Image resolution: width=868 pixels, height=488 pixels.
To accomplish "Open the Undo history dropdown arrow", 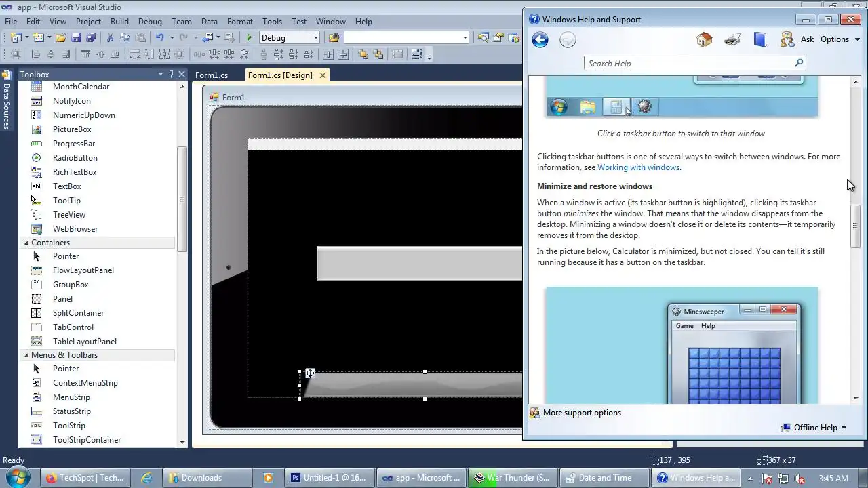I will [x=172, y=38].
